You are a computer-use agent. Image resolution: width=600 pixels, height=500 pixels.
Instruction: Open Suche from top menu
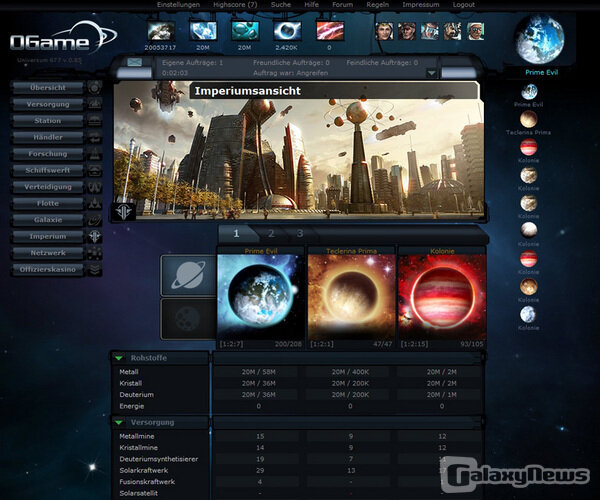(x=281, y=5)
